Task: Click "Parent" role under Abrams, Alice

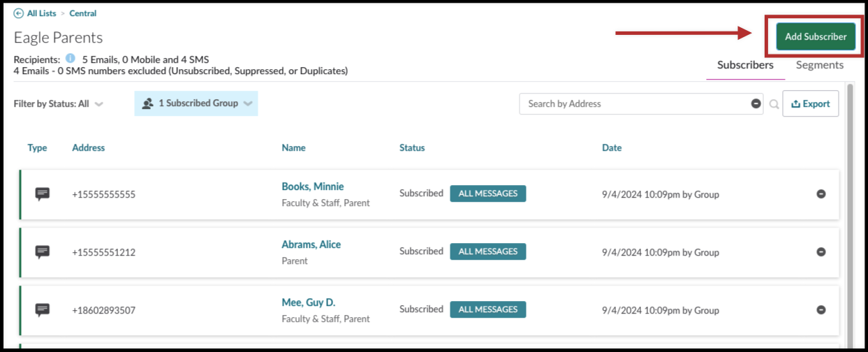Action: pyautogui.click(x=295, y=261)
